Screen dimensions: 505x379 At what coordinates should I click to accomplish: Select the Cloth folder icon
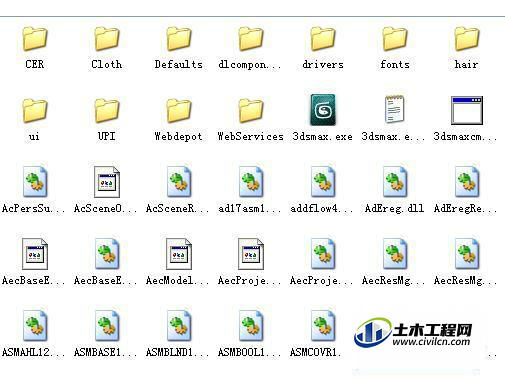107,39
